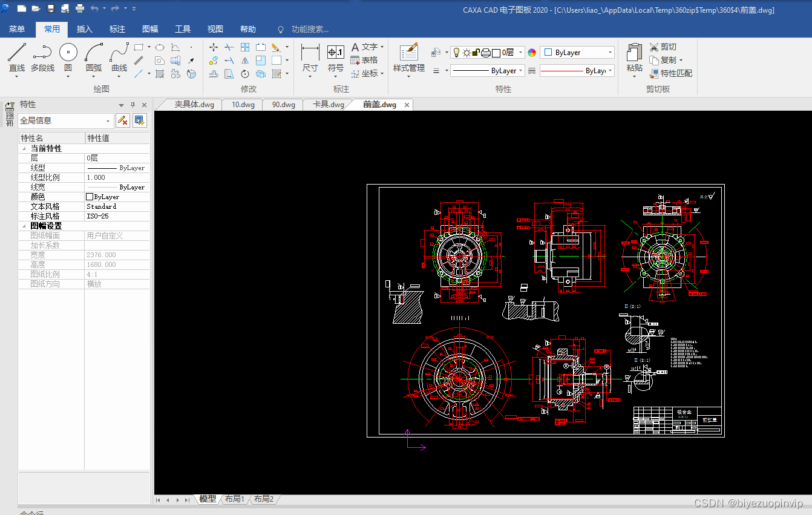Switch to the 标注 ribbon tab

point(117,29)
